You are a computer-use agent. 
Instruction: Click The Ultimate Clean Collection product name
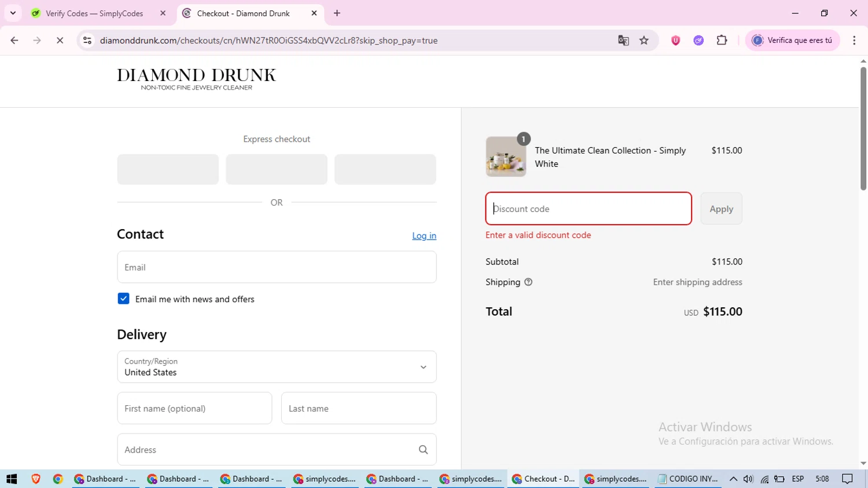point(610,157)
